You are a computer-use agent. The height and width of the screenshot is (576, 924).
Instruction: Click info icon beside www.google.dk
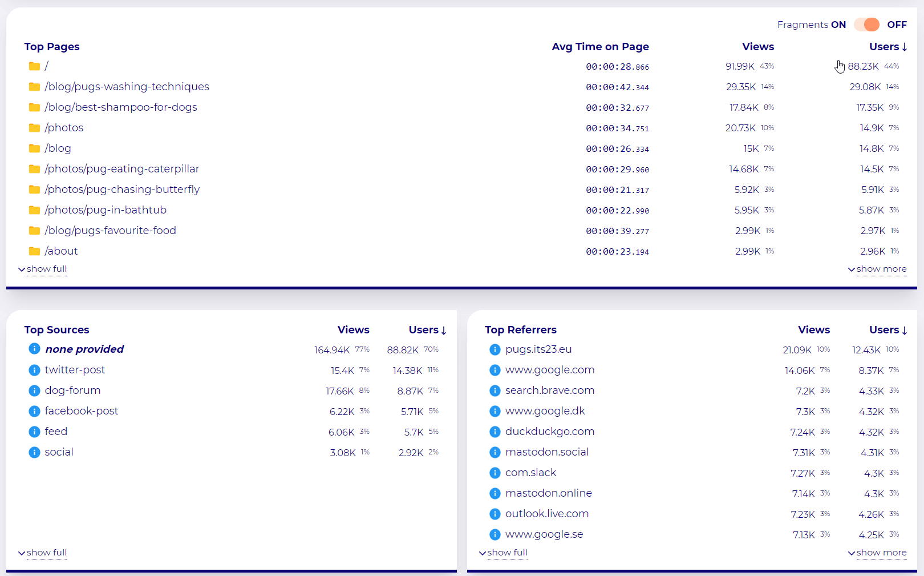coord(495,411)
